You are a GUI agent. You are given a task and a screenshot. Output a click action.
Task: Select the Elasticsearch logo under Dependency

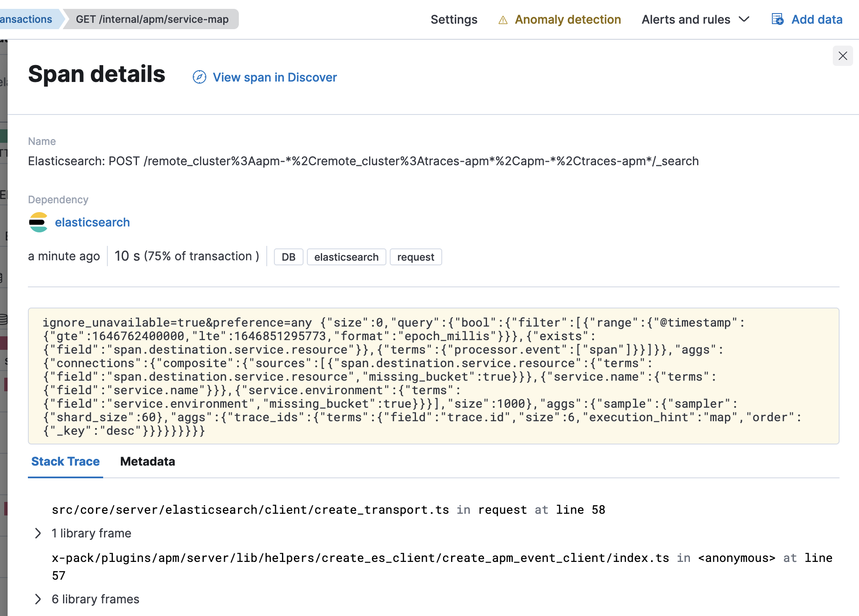[x=38, y=222]
